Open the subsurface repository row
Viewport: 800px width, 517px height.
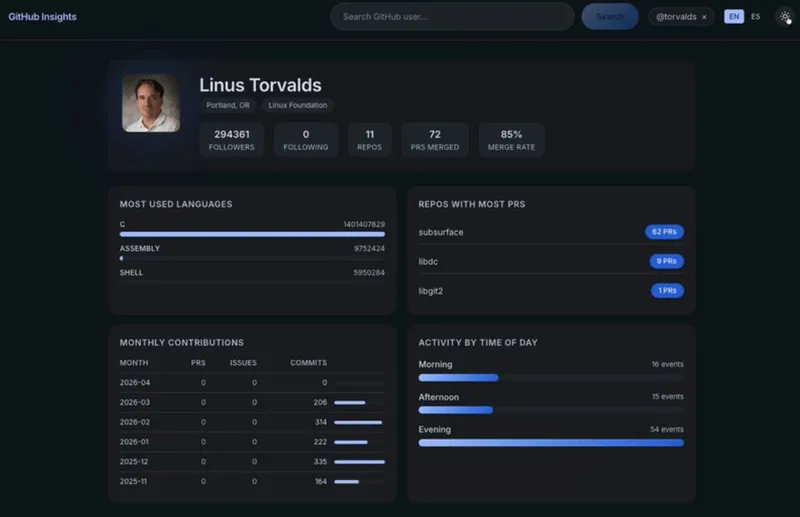(551, 232)
